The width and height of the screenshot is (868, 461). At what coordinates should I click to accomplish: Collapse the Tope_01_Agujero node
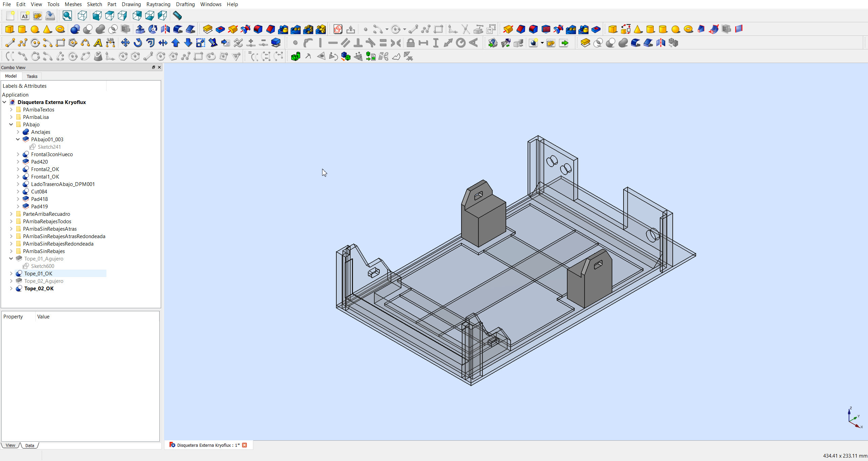(11, 258)
